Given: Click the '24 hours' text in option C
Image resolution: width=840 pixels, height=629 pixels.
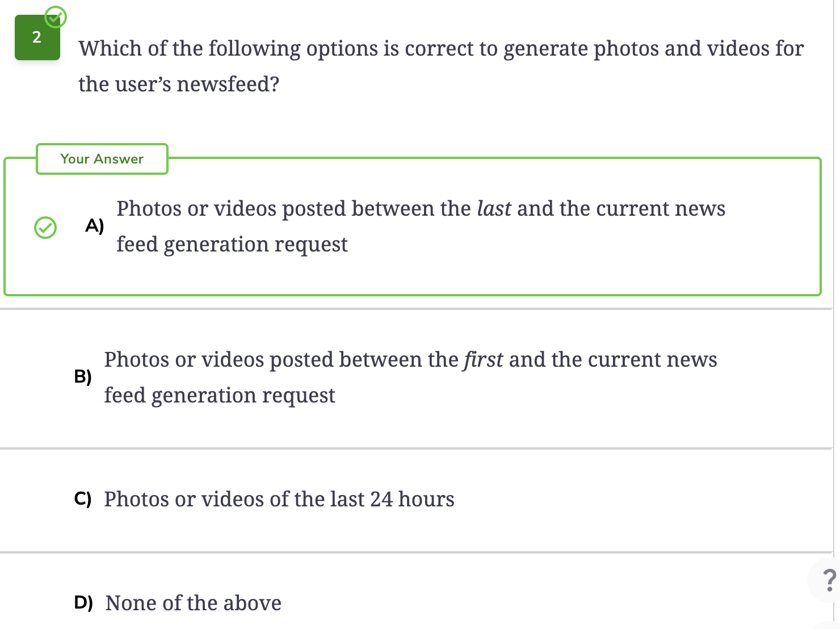Looking at the screenshot, I should [412, 499].
